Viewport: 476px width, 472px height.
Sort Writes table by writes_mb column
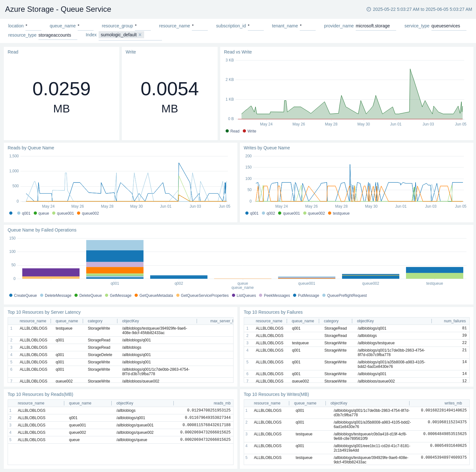453,403
